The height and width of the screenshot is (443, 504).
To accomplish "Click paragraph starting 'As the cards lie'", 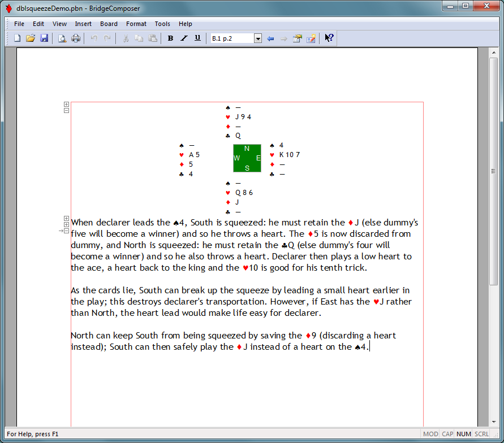I will [241, 301].
